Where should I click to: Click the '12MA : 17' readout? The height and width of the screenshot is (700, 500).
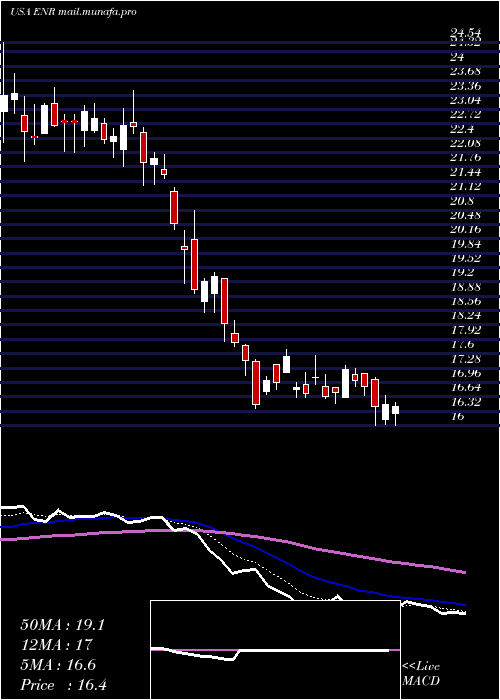tap(56, 645)
